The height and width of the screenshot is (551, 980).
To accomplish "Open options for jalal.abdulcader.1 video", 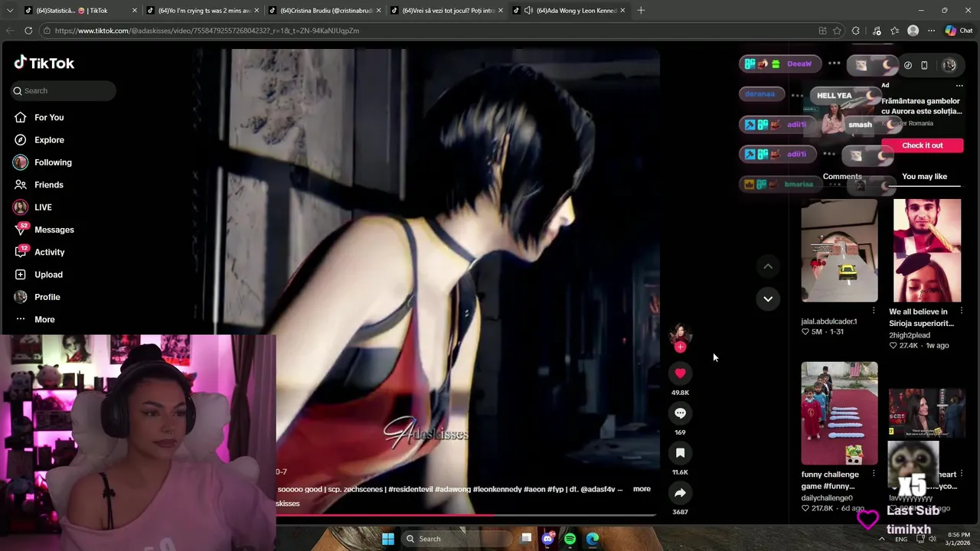I will (x=874, y=311).
